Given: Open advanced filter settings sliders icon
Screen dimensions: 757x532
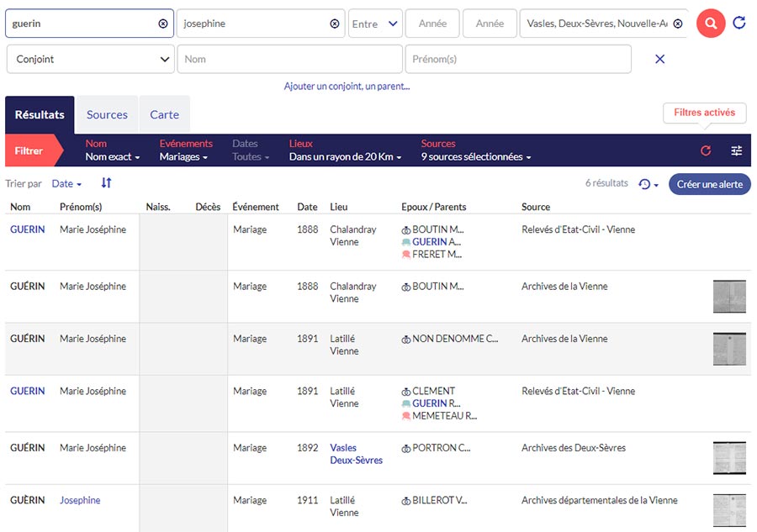Looking at the screenshot, I should point(737,150).
